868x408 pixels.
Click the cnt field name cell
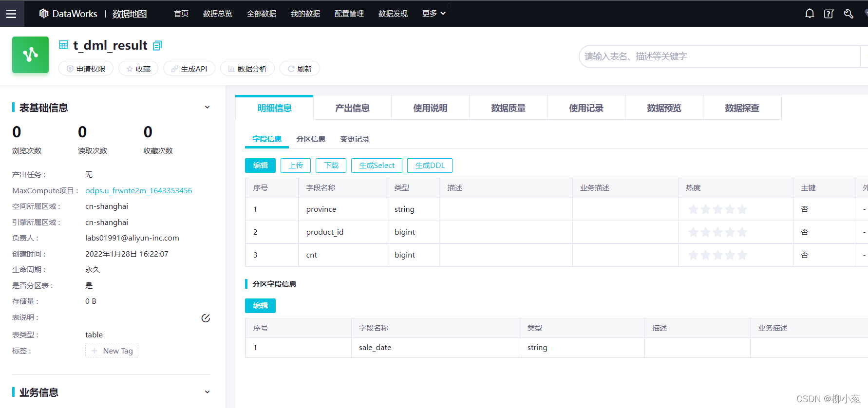point(342,255)
